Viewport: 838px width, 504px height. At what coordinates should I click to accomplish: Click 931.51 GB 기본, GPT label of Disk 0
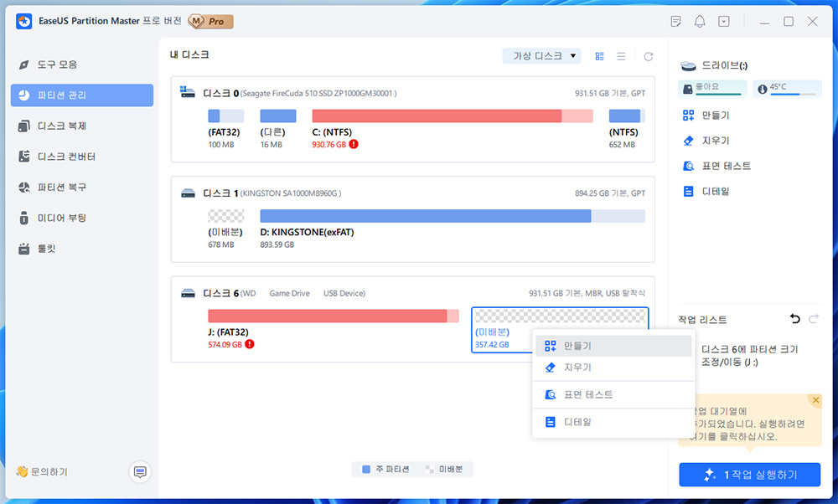pyautogui.click(x=610, y=93)
